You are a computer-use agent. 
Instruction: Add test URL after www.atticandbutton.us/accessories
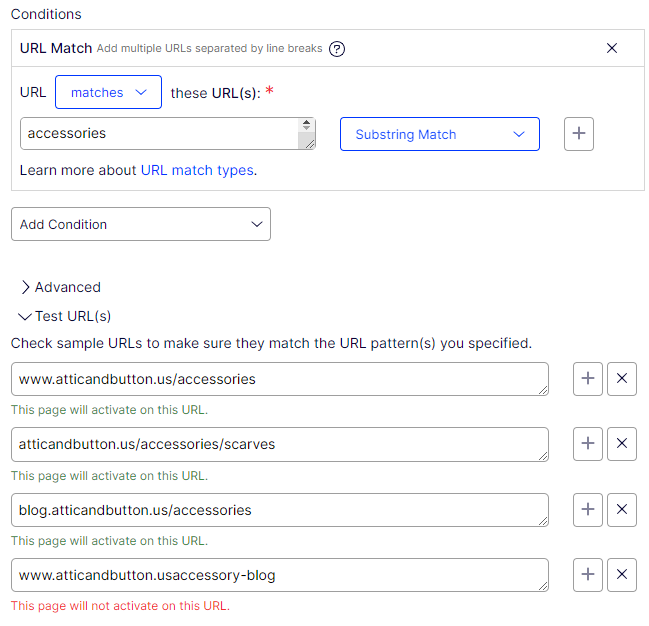click(588, 379)
